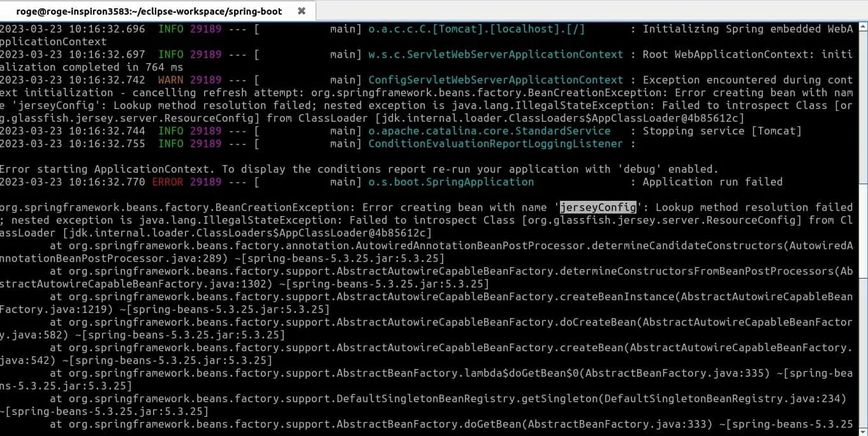Click 'w.s.c.ServletWebServerApplicationContext' logger name
This screenshot has height=436, width=868.
[x=496, y=54]
